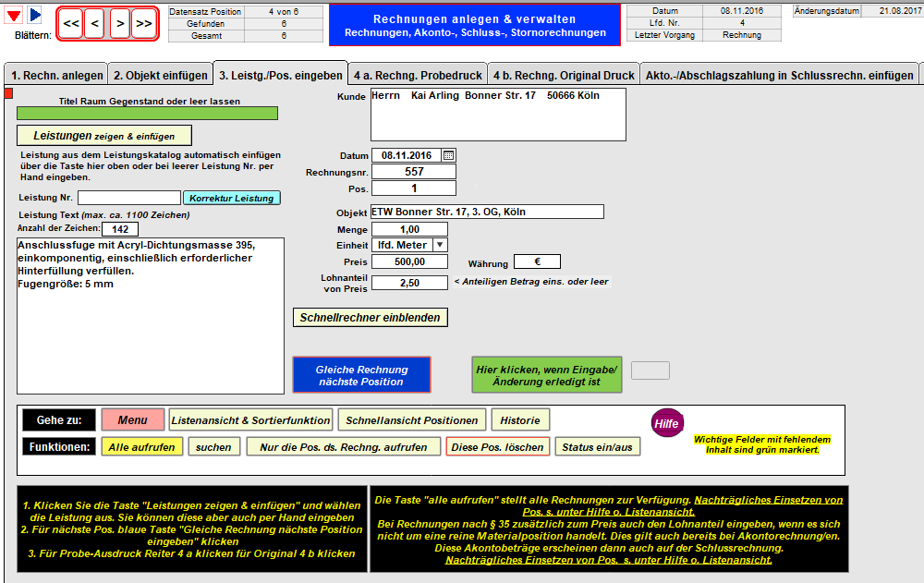
Task: Click the small red square marker
Action: pyautogui.click(x=8, y=93)
